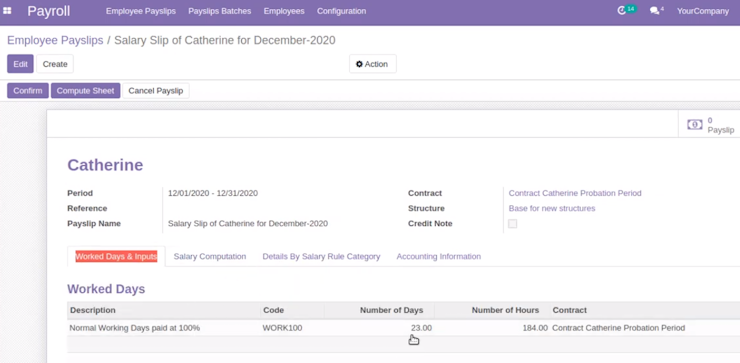This screenshot has width=740, height=363.
Task: Toggle the Credit Note checkbox
Action: pyautogui.click(x=513, y=224)
